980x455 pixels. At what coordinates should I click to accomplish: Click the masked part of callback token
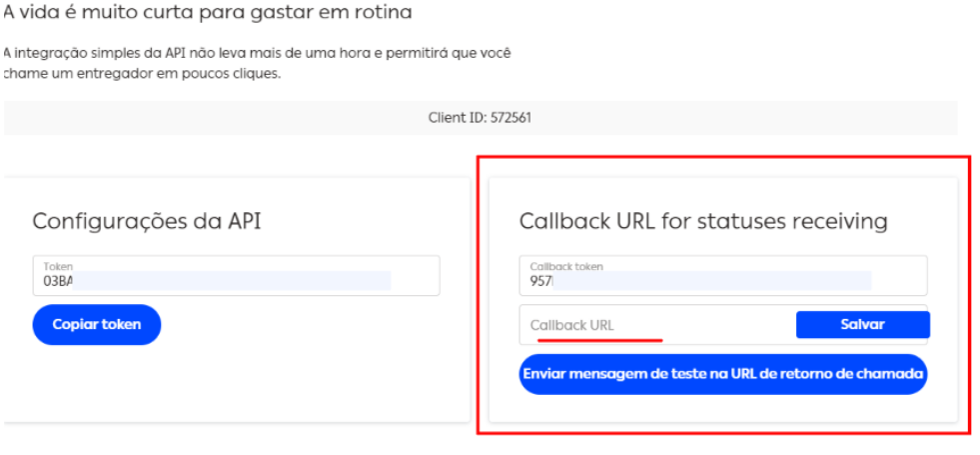[x=714, y=281]
